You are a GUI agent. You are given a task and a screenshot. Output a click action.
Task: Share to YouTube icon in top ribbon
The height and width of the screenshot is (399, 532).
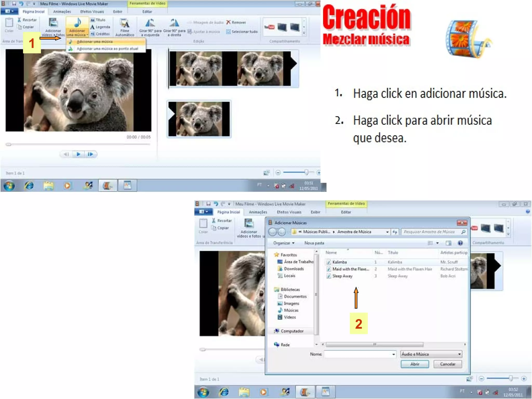(269, 27)
